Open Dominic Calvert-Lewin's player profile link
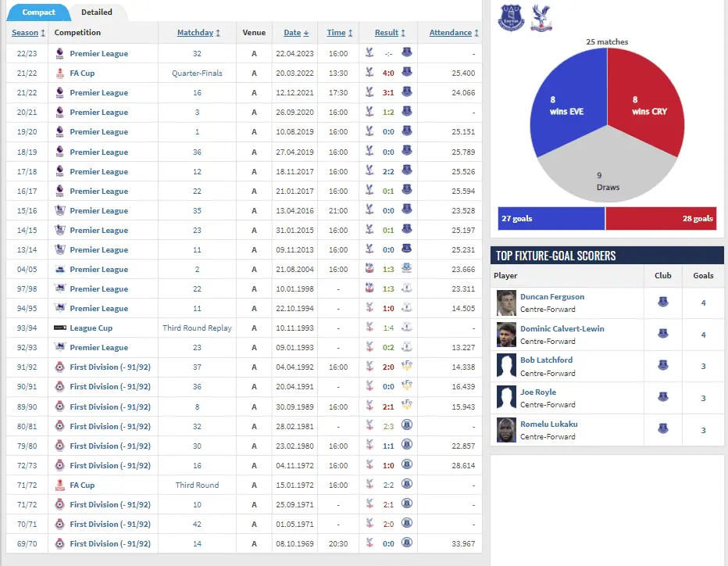728x566 pixels. click(x=562, y=328)
